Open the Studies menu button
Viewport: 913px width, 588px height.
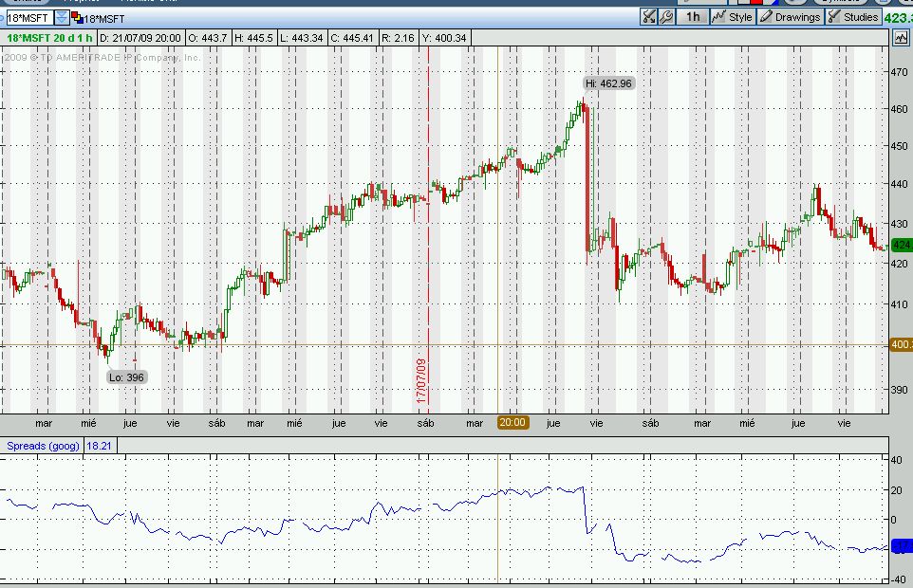click(x=853, y=17)
